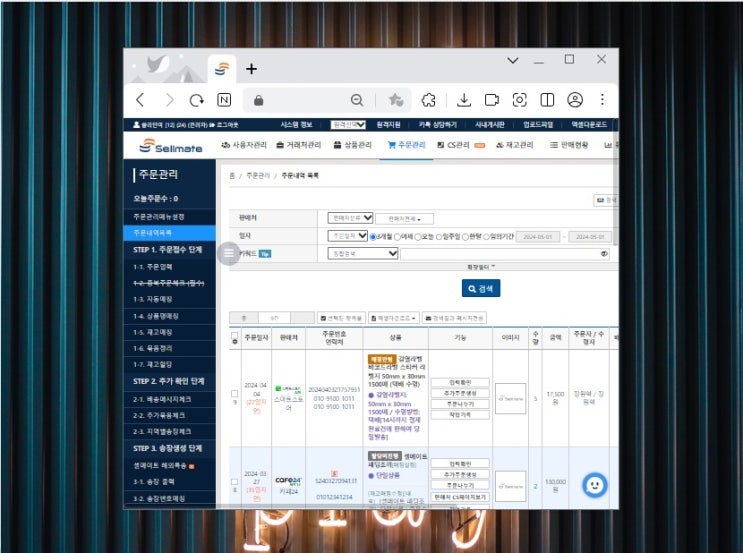Image resolution: width=743 pixels, height=553 pixels.
Task: Open the 판매처전체 seller dropdown button
Action: point(404,219)
